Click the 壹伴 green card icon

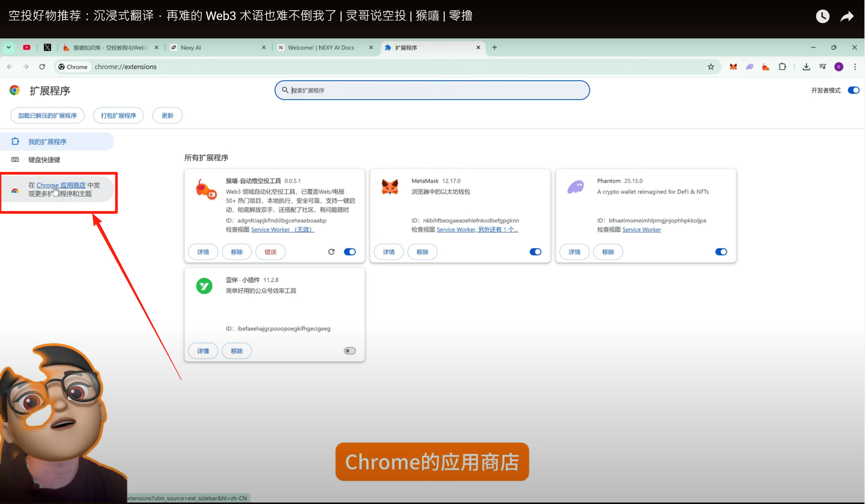(204, 286)
